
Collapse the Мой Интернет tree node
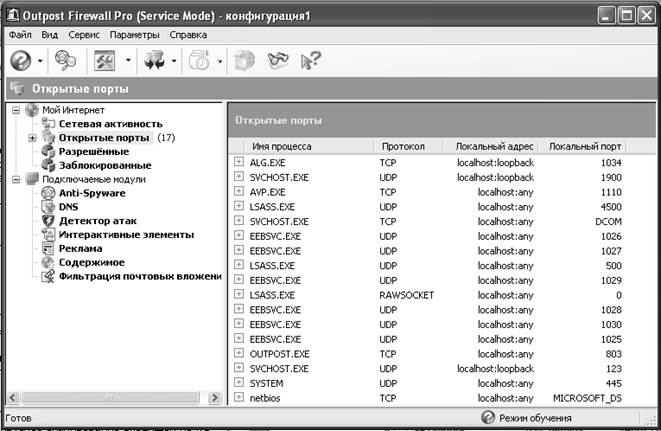pos(15,109)
